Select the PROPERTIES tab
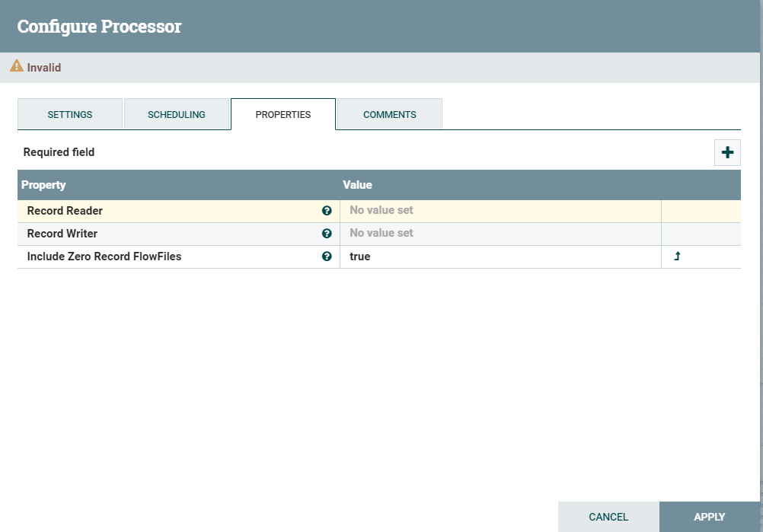 tap(283, 114)
